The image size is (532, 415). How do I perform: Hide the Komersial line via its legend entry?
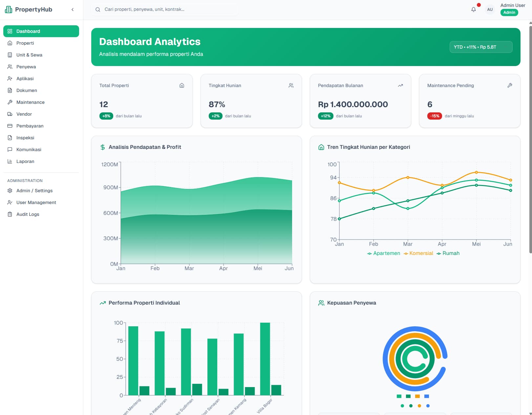point(418,253)
